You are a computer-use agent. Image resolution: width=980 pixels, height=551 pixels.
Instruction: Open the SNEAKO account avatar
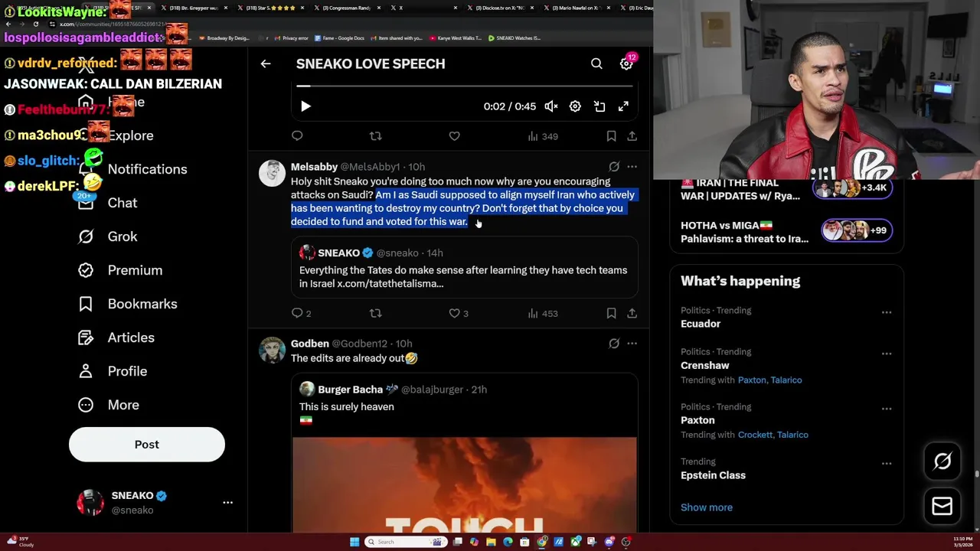(x=90, y=503)
